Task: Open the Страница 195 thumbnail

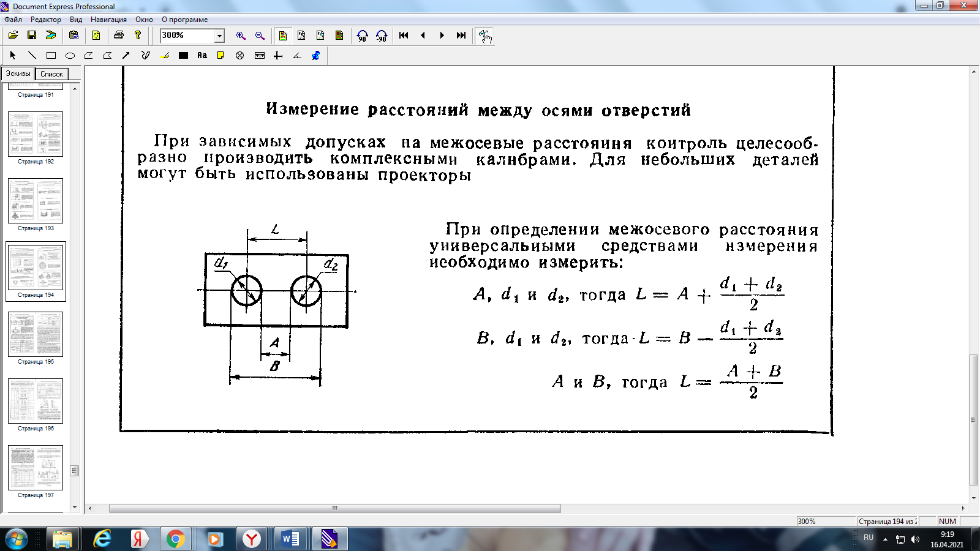Action: (x=36, y=334)
